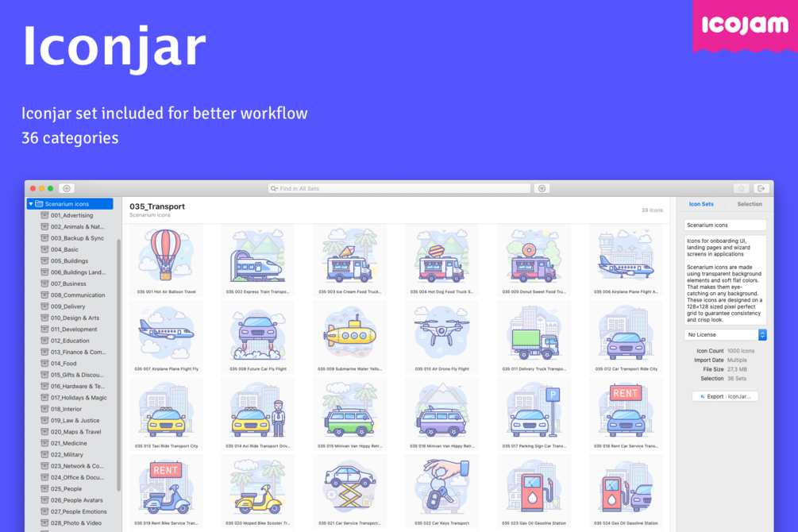Select the Donut Sweet Food Truck icon
This screenshot has width=798, height=532.
tap(534, 260)
